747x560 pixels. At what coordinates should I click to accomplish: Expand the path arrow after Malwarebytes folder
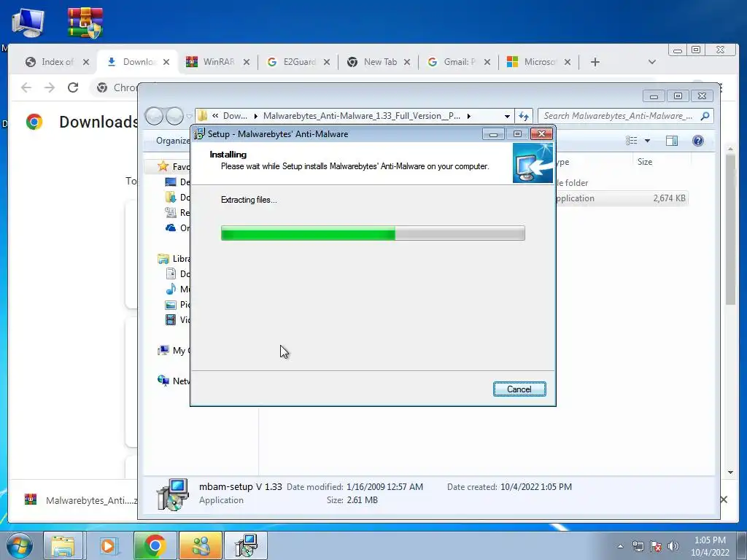coord(469,116)
